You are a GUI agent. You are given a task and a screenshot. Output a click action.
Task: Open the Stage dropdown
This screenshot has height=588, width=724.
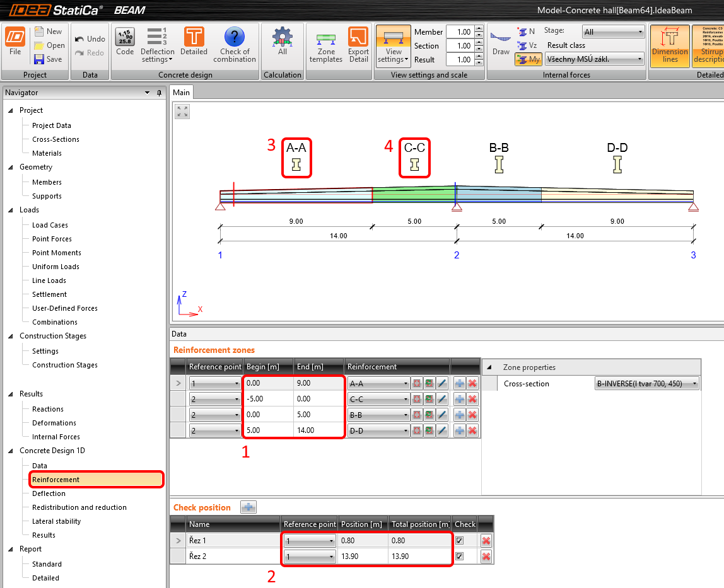(613, 32)
